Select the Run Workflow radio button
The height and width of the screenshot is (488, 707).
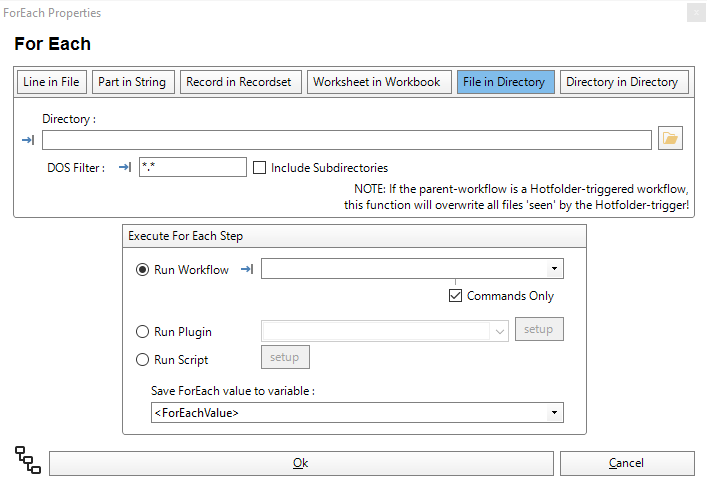142,270
